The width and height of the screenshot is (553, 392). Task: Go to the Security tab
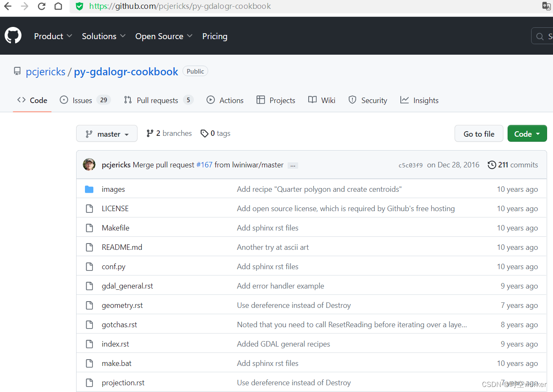(368, 100)
